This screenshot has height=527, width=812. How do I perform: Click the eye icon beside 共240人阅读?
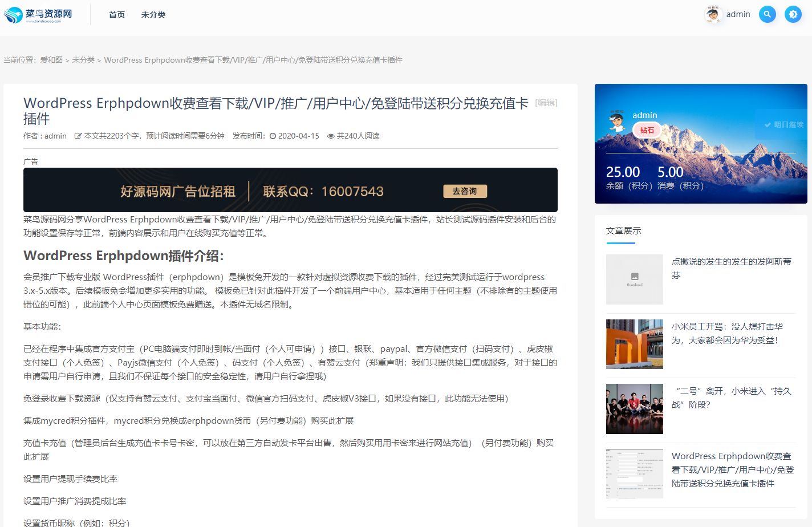(331, 136)
